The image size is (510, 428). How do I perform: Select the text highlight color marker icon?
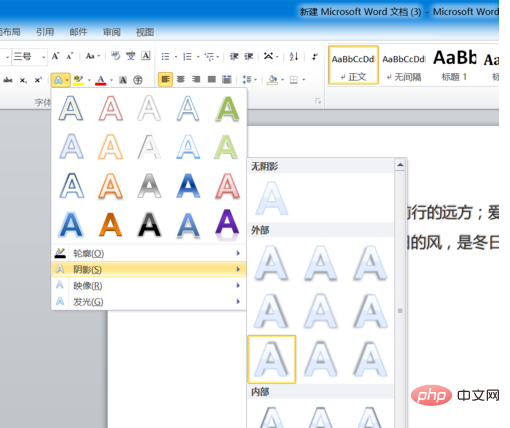pyautogui.click(x=78, y=80)
